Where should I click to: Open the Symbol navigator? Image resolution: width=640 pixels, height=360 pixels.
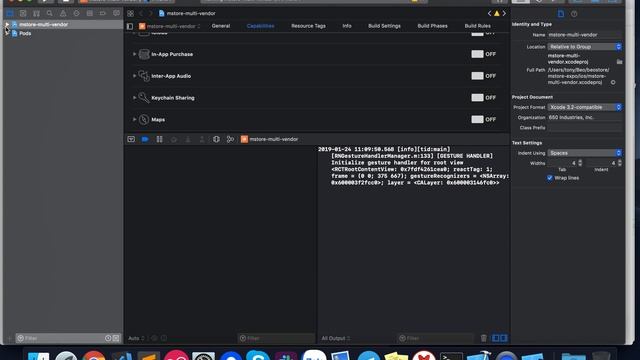pos(36,13)
